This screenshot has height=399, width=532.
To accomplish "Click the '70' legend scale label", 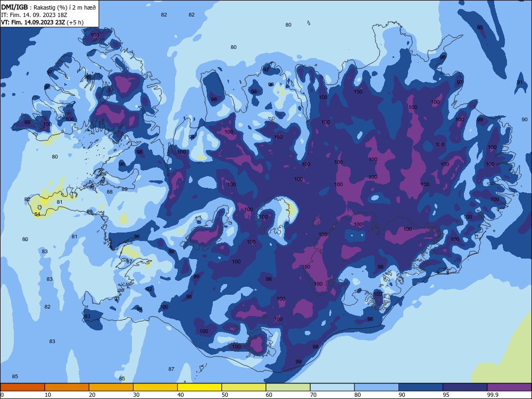I will (313, 395).
